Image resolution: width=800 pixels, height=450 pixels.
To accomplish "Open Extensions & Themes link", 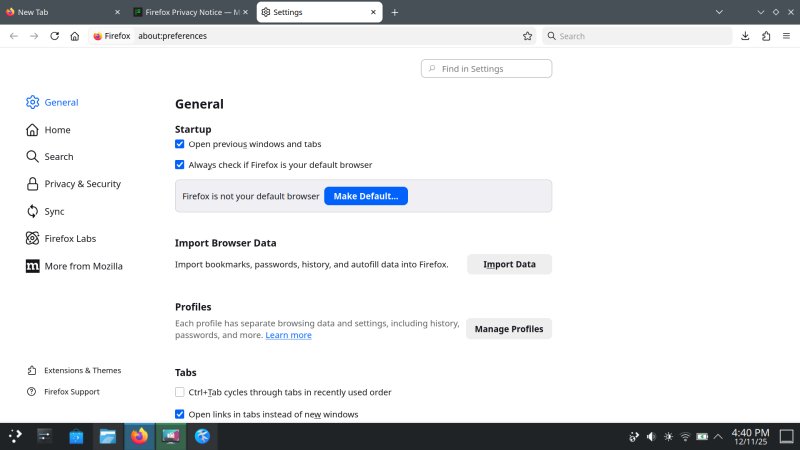I will pyautogui.click(x=74, y=370).
